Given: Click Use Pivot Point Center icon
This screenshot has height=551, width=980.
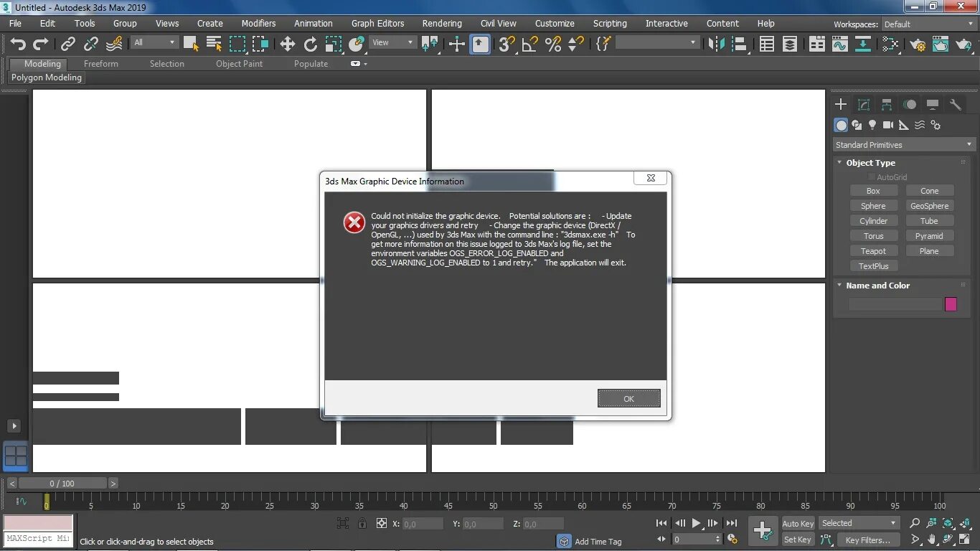Looking at the screenshot, I should 430,44.
